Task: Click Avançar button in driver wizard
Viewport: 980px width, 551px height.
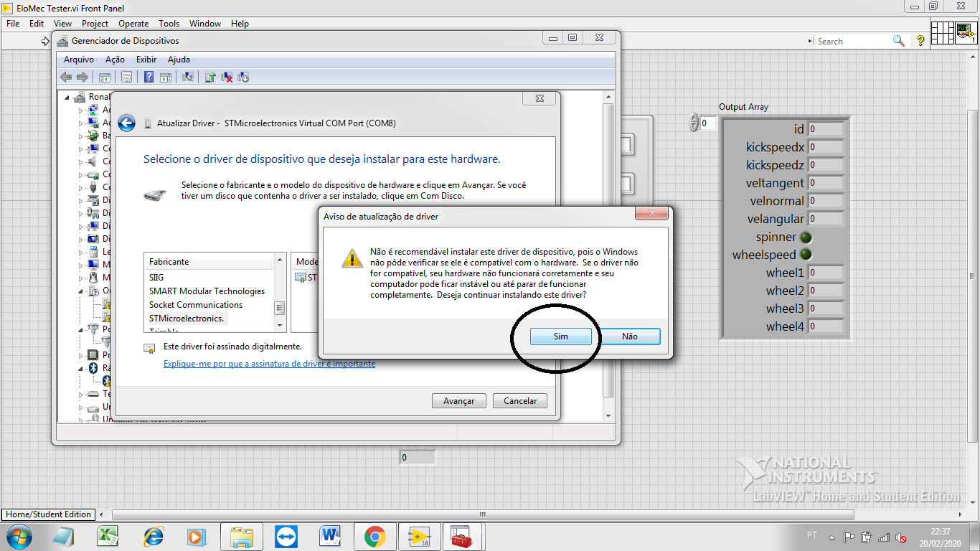Action: coord(459,401)
